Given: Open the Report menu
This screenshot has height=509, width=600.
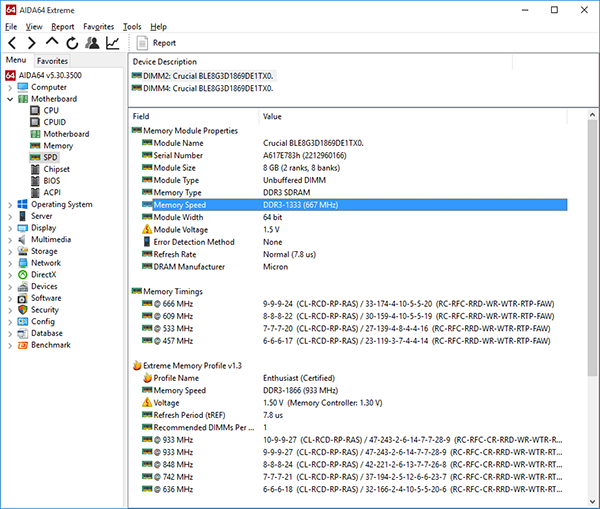Looking at the screenshot, I should [x=63, y=26].
